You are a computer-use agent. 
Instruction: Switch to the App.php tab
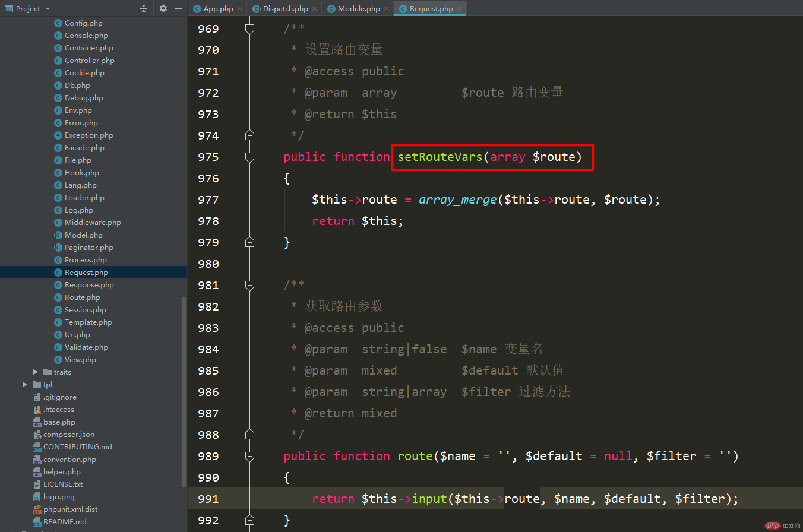[x=218, y=8]
